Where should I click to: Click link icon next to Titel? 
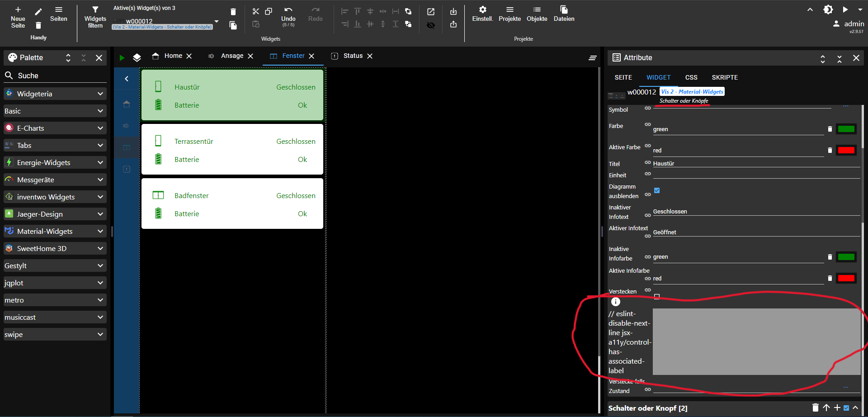point(648,162)
